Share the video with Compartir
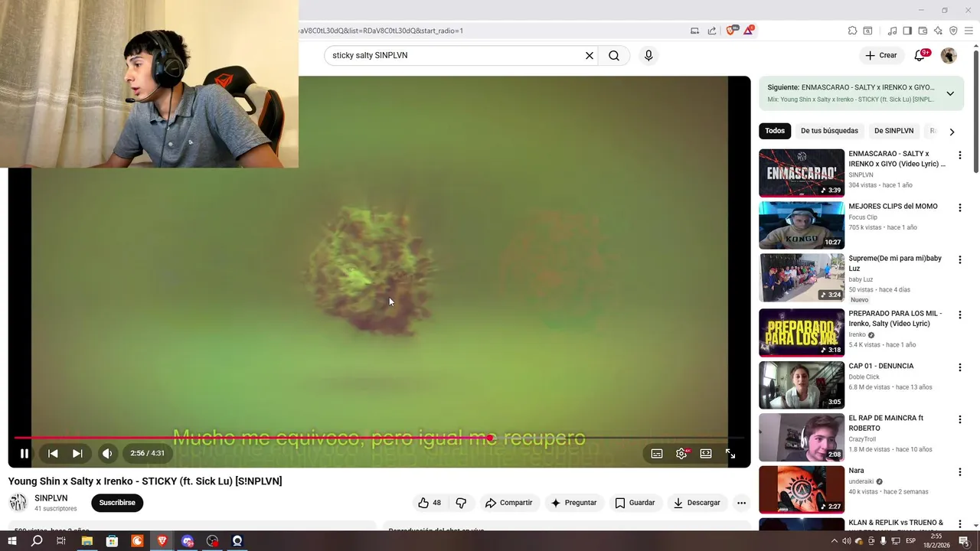980x551 pixels. [x=508, y=503]
